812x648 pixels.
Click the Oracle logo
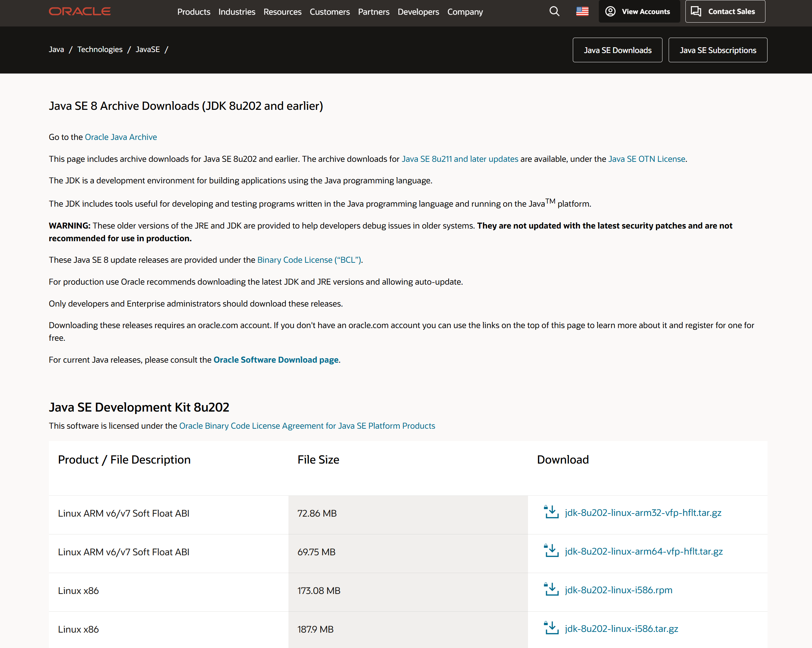click(79, 11)
